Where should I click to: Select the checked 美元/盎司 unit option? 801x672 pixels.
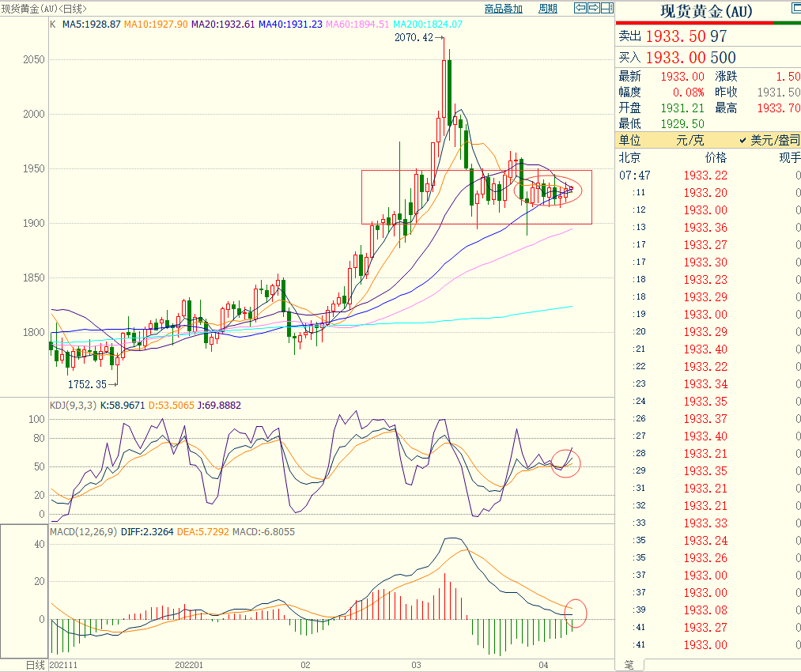tap(770, 141)
